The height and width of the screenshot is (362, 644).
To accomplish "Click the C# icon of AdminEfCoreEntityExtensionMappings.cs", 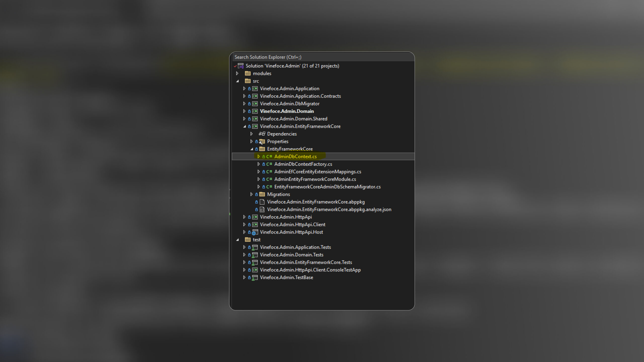I will point(269,171).
